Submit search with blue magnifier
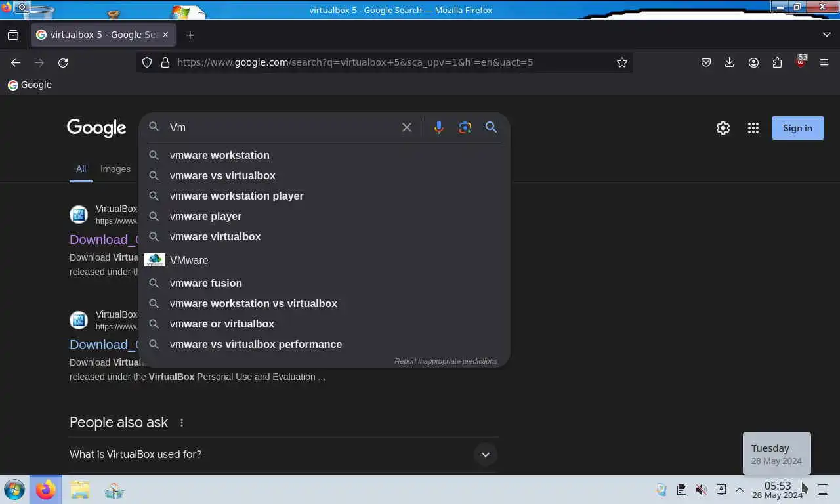Screen dimensions: 840x504 coord(491,127)
